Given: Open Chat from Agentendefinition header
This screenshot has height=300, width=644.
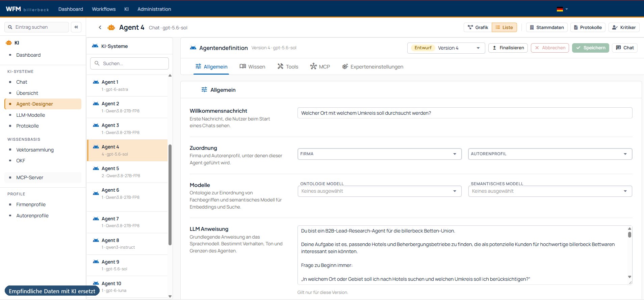Looking at the screenshot, I should [x=624, y=48].
